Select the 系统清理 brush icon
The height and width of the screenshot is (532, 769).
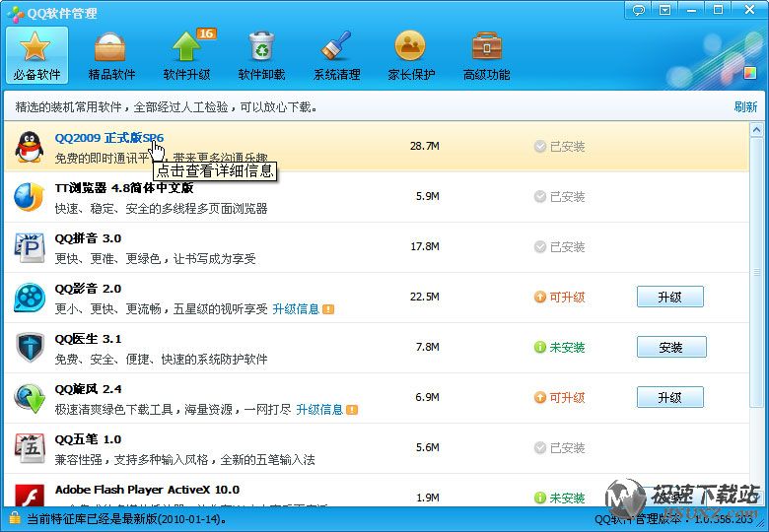[x=336, y=55]
